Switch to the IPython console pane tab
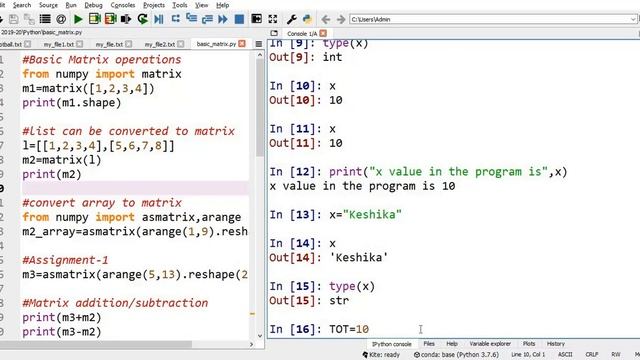Viewport: 640px width, 360px height. point(391,344)
